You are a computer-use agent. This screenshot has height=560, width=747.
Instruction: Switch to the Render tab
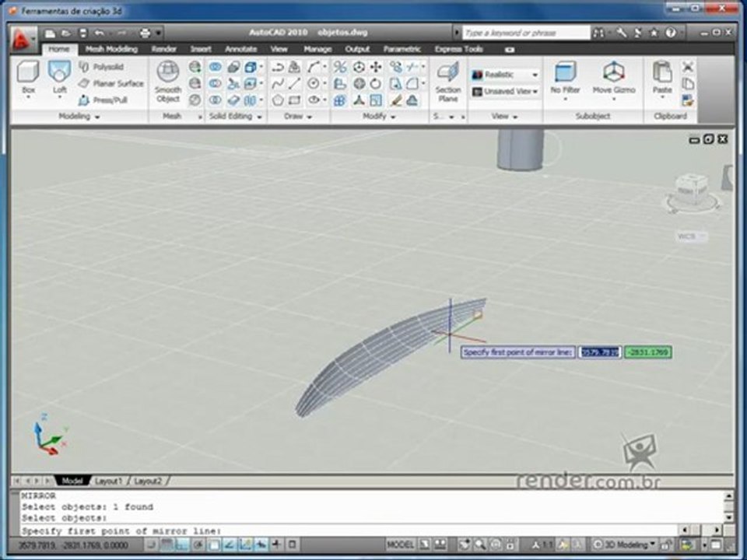click(164, 49)
